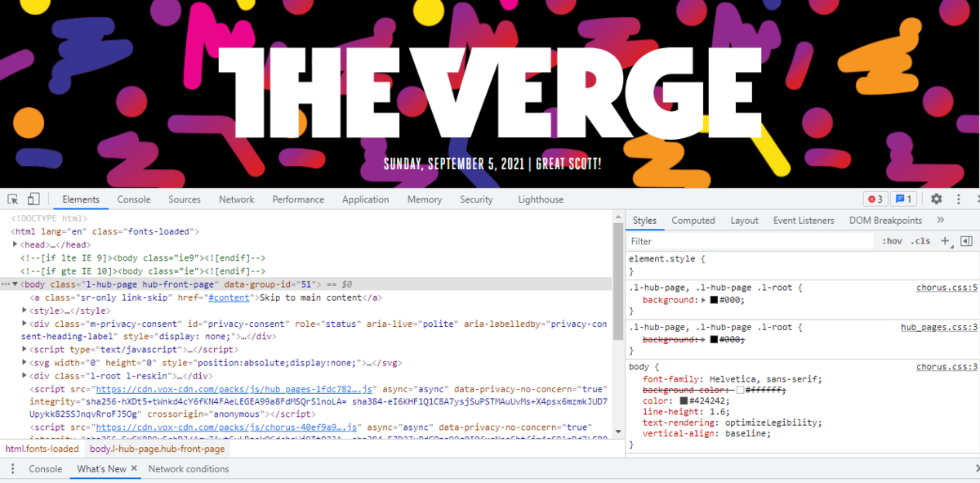This screenshot has height=483, width=980.
Task: Select html lang="en" element row
Action: (x=105, y=232)
